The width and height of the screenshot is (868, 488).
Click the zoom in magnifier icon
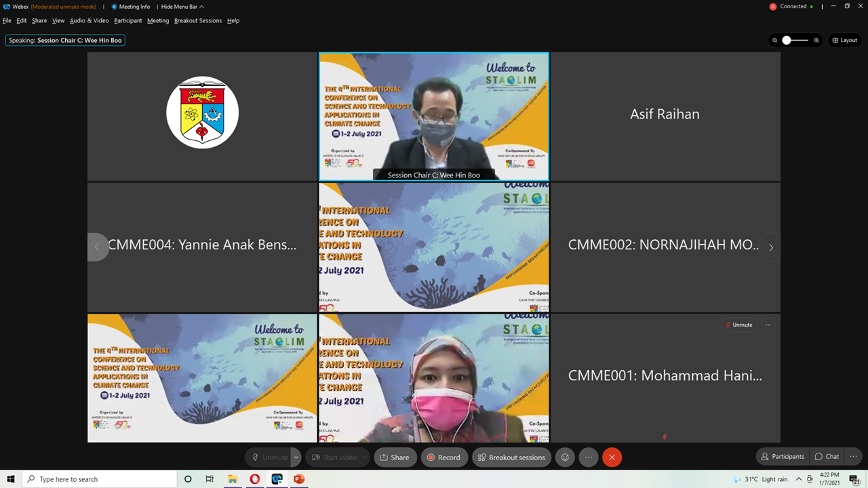click(816, 41)
